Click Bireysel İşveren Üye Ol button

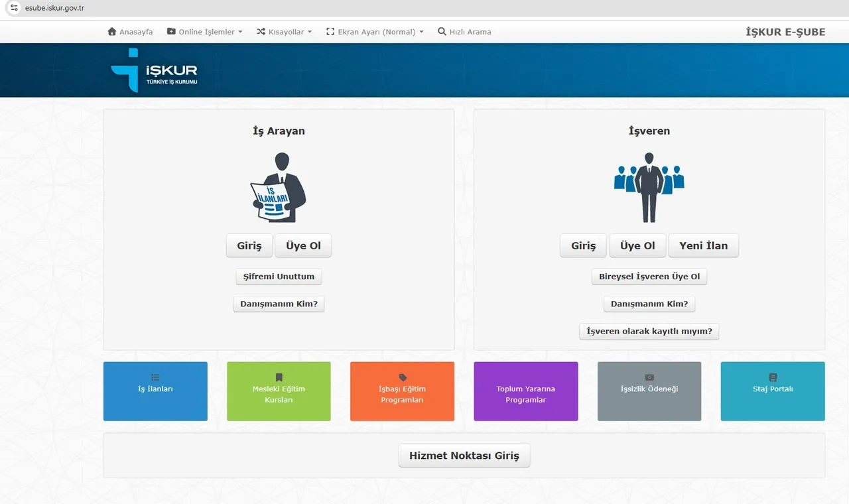[649, 277]
